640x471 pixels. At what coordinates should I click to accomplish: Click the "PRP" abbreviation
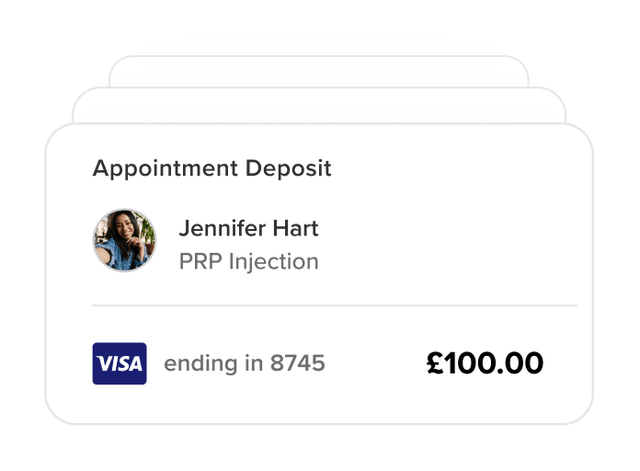point(201,262)
